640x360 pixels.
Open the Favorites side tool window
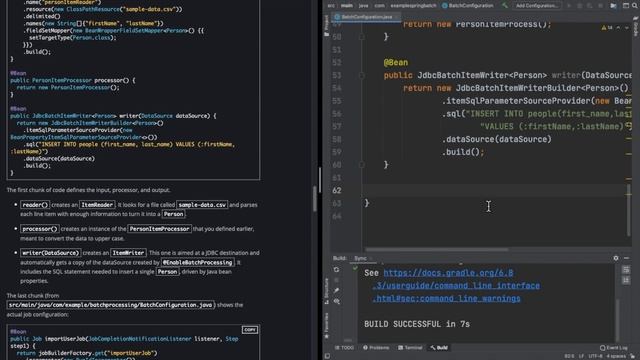click(326, 326)
